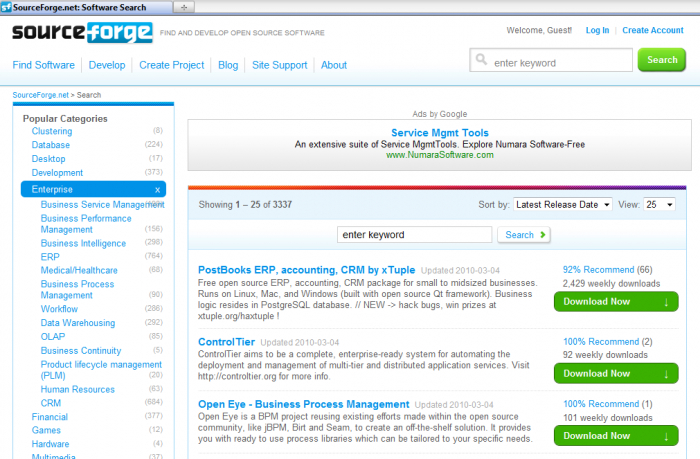Click Download Now for Open Eye
Viewport: 700px width, 459px height.
pos(616,436)
